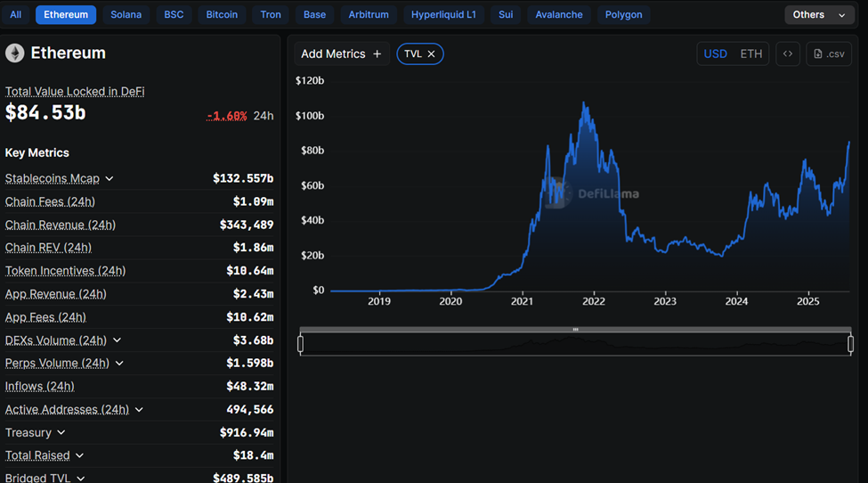Switch chart denomination to ETH
Viewport: 868px width, 483px height.
click(x=751, y=53)
